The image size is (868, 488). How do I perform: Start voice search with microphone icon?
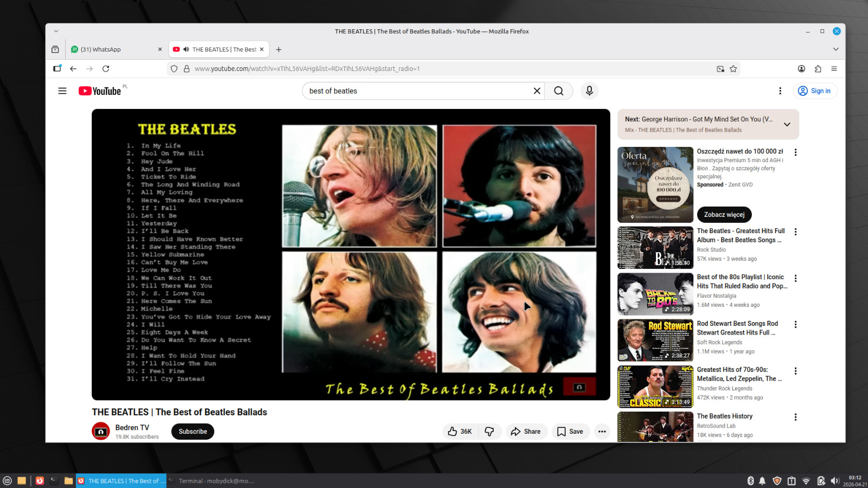589,91
